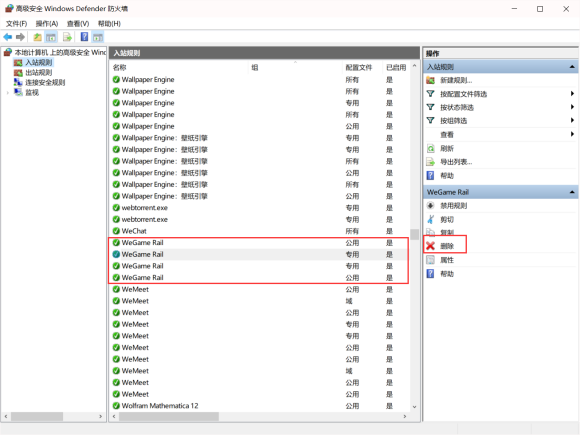The height and width of the screenshot is (435, 580).
Task: Open the 文件(F) menu
Action: 16,24
